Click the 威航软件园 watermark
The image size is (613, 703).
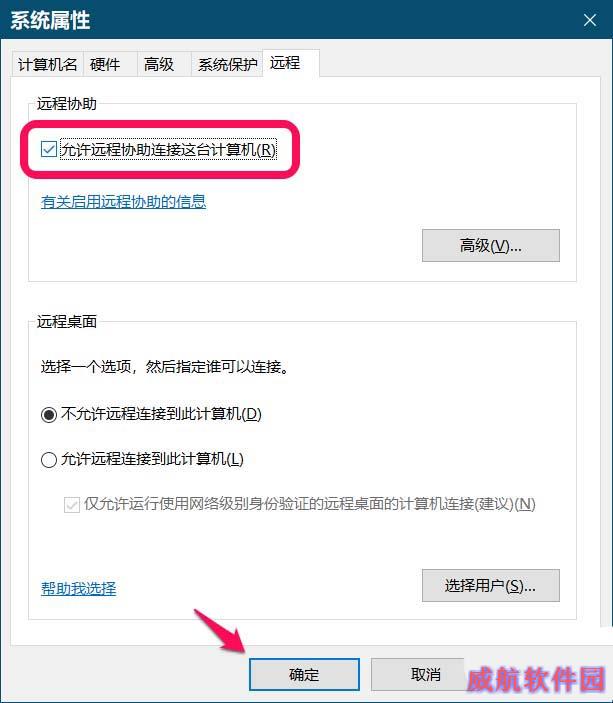coord(536,679)
